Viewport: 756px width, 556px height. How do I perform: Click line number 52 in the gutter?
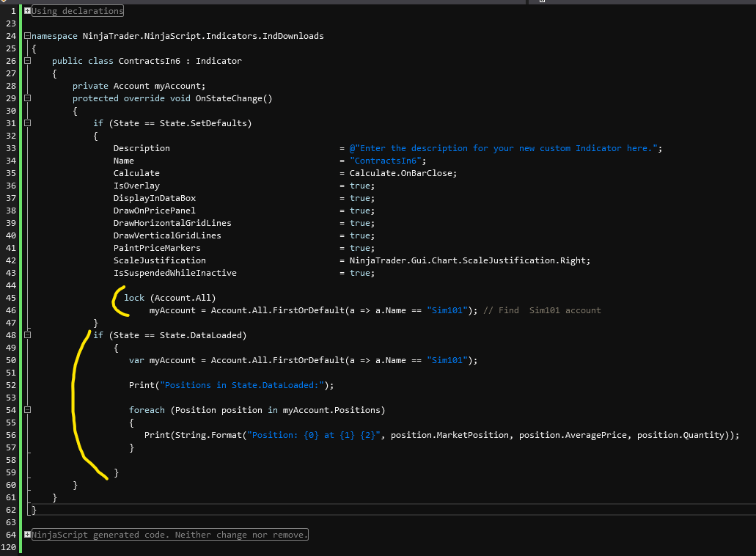click(x=10, y=385)
